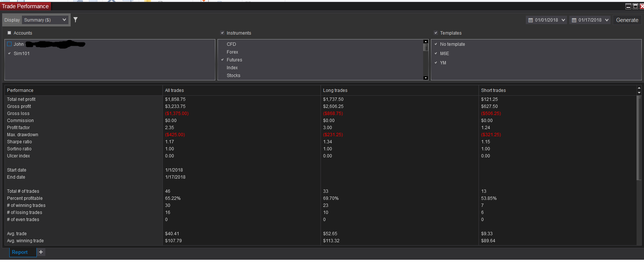Select the Profit factor row label
Screen dimensions: 644x262
point(18,128)
